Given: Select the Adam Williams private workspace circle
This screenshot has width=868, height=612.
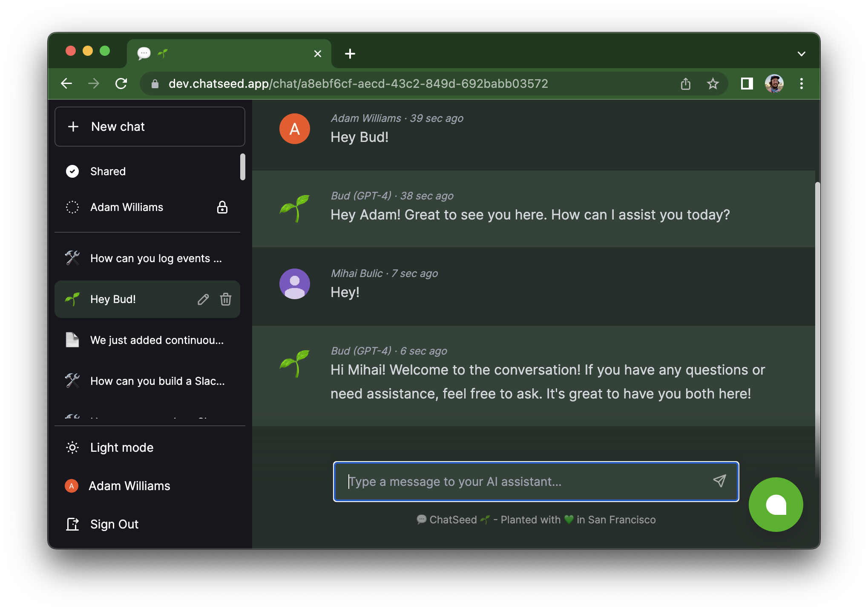Looking at the screenshot, I should click(72, 208).
